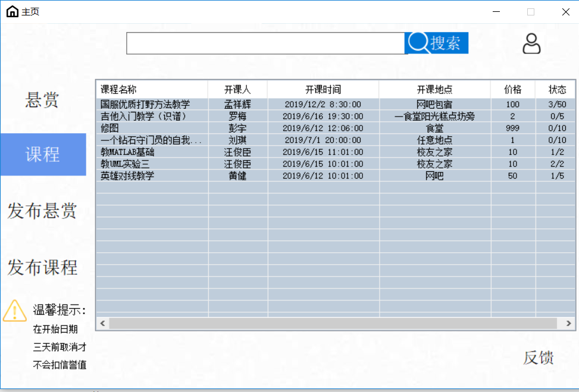Viewport: 579px width, 392px height.
Task: Close the 主页 window
Action: [566, 12]
